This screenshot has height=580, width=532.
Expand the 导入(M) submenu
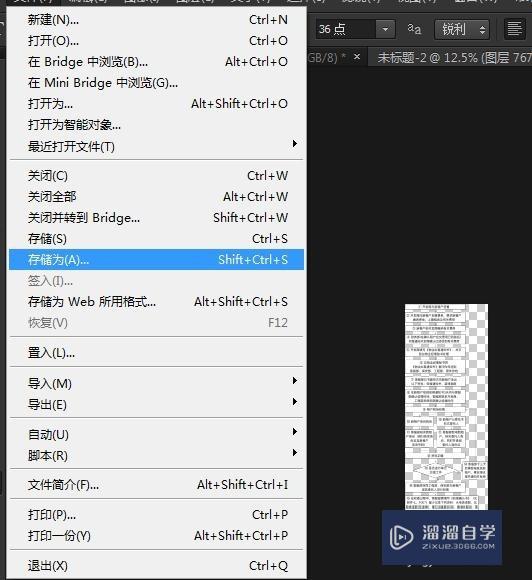tap(156, 384)
